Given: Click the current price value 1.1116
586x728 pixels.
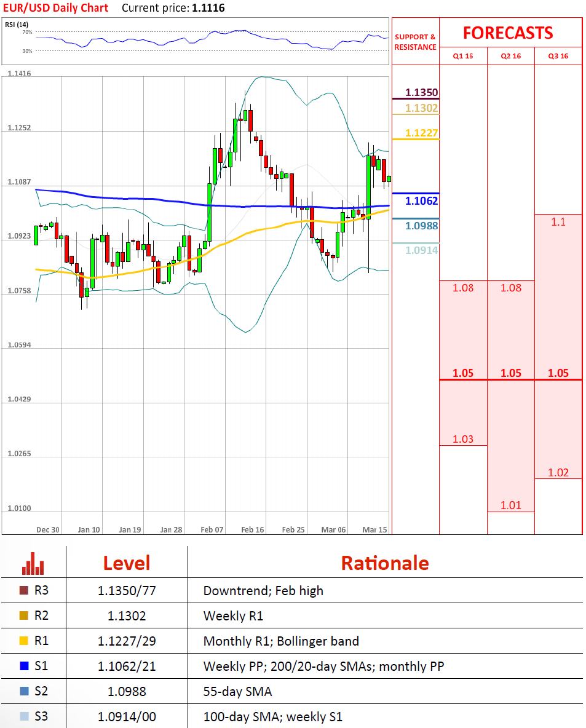Looking at the screenshot, I should point(208,8).
